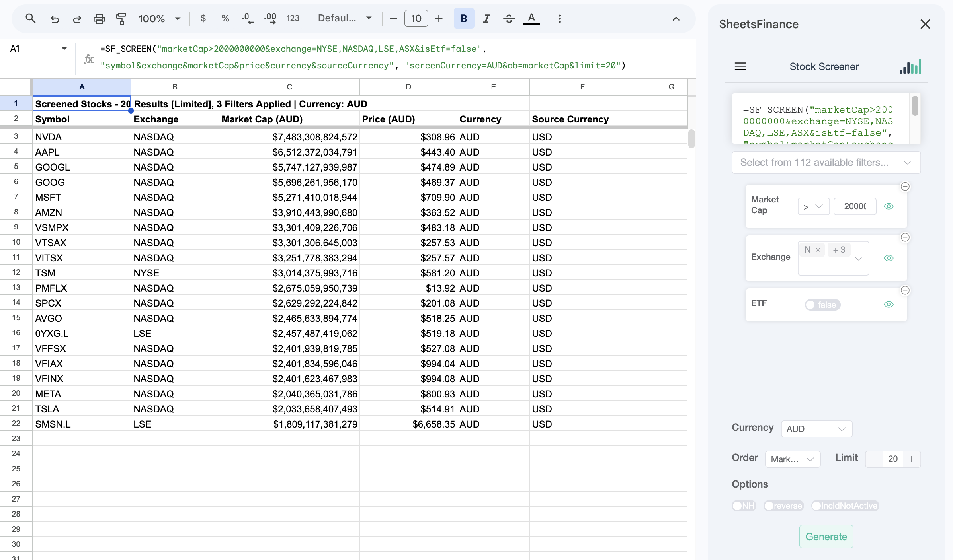Increase the Limit value
The height and width of the screenshot is (560, 953).
pos(912,459)
